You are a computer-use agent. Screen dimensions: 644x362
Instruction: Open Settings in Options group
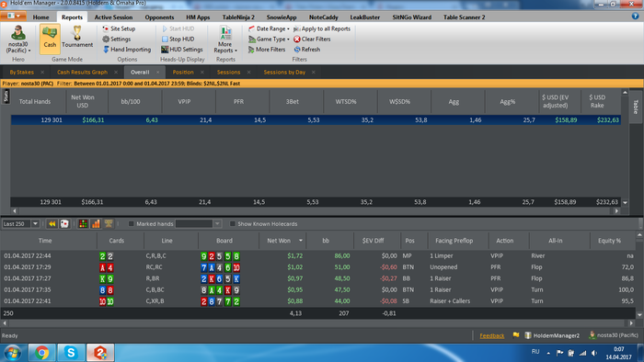coord(116,39)
